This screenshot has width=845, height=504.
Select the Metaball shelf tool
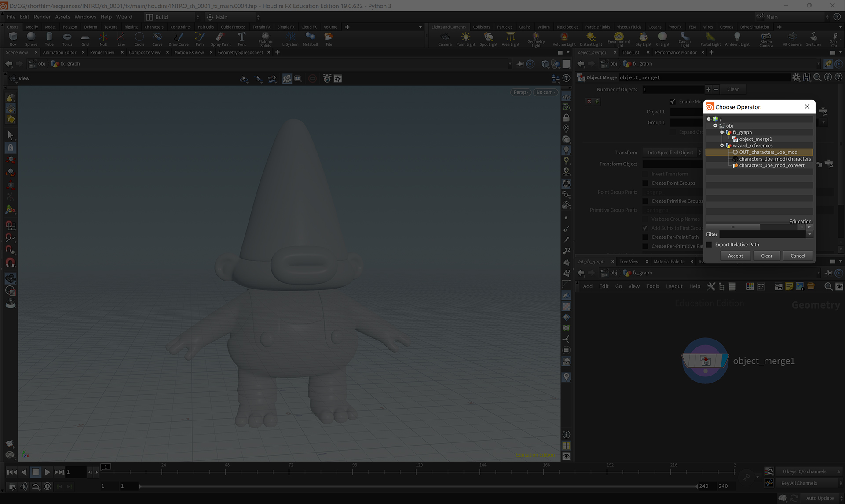coord(310,39)
